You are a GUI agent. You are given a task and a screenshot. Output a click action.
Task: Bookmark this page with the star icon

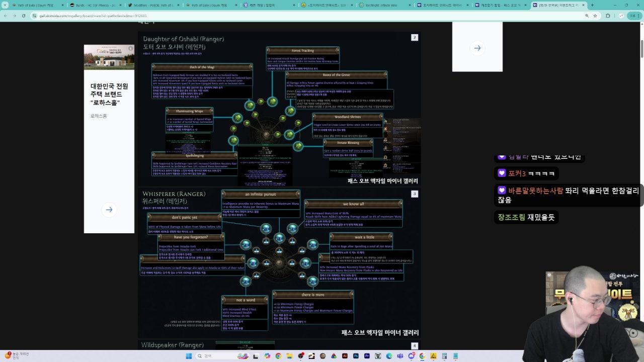tap(595, 16)
